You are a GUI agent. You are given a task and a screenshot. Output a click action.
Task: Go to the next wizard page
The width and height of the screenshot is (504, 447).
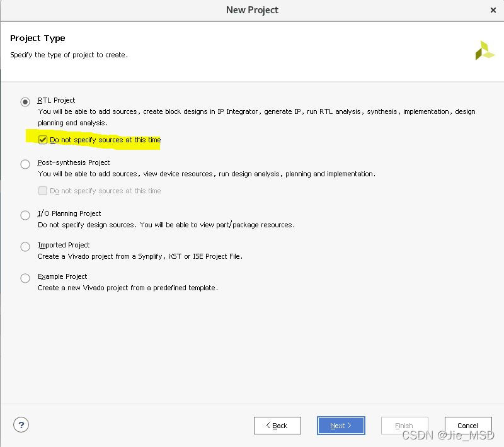pos(341,426)
